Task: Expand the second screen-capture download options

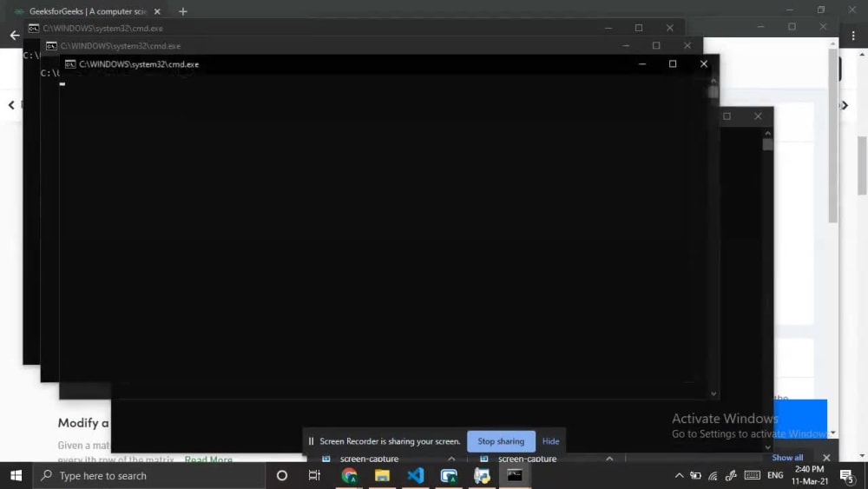Action: pyautogui.click(x=609, y=459)
